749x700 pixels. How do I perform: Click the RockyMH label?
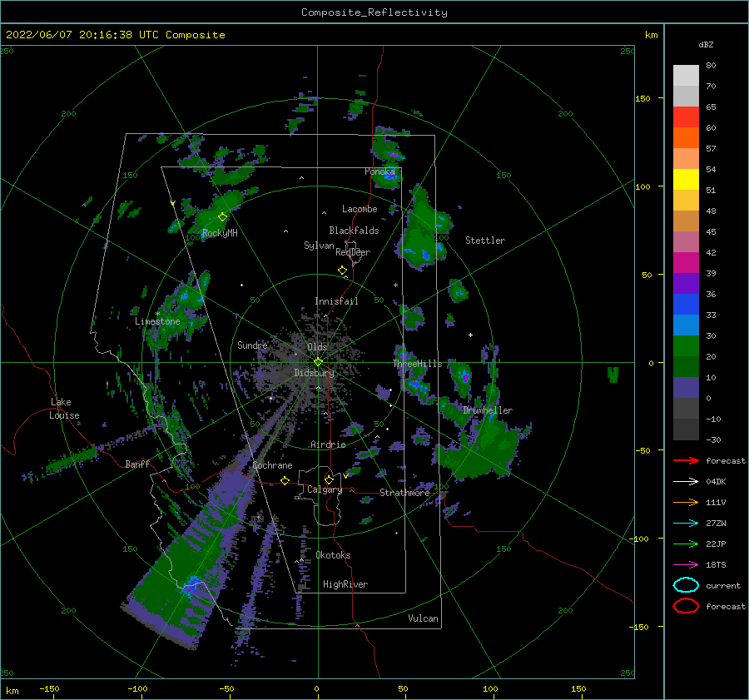220,233
